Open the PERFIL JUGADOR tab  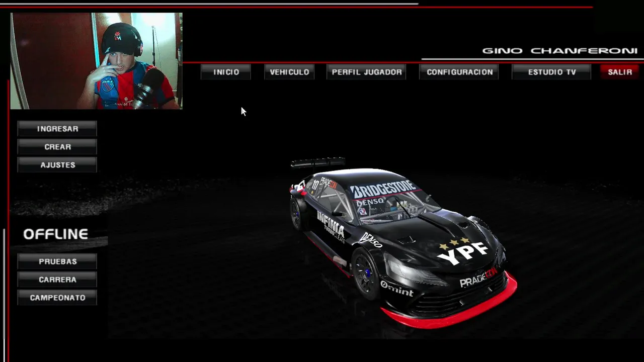[367, 72]
